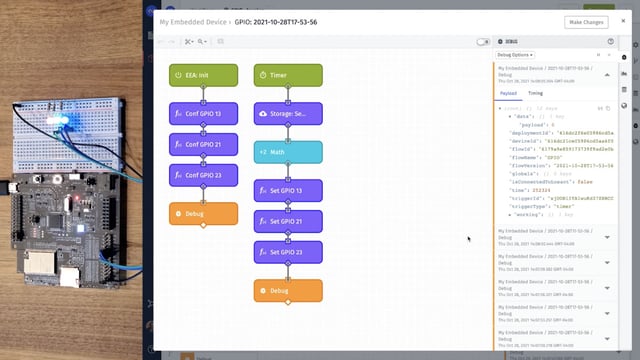Expand the third debug message entry
The width and height of the screenshot is (640, 360).
point(607,262)
